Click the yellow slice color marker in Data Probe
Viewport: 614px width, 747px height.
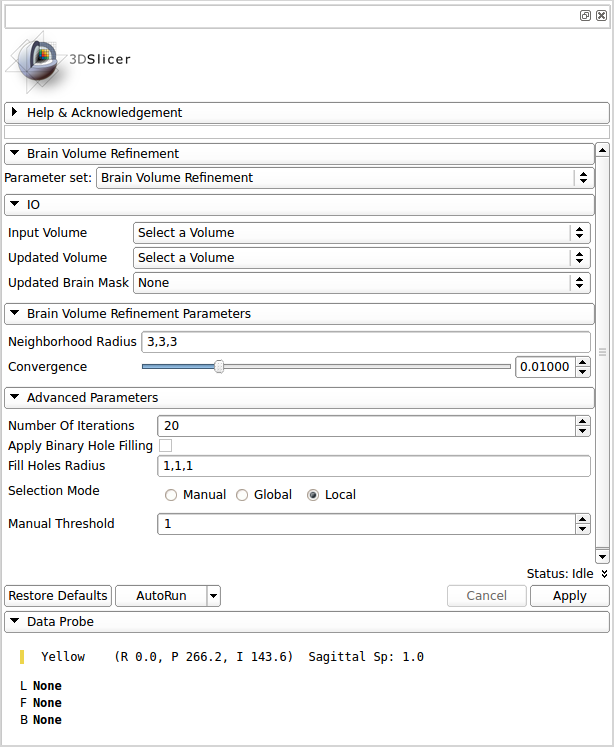(22, 657)
